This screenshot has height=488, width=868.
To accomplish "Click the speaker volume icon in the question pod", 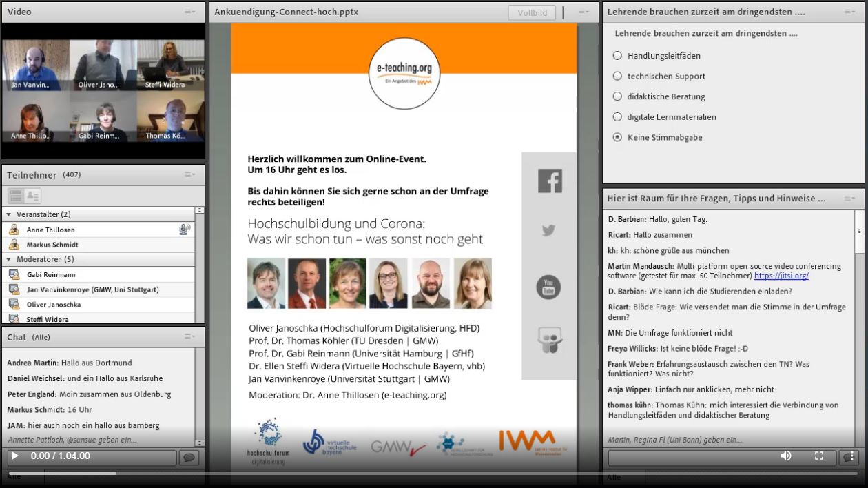I will coord(786,456).
